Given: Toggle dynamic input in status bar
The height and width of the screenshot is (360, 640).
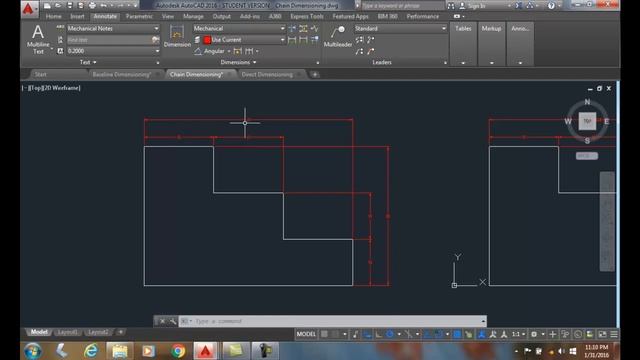Looking at the screenshot, I should pyautogui.click(x=367, y=334).
